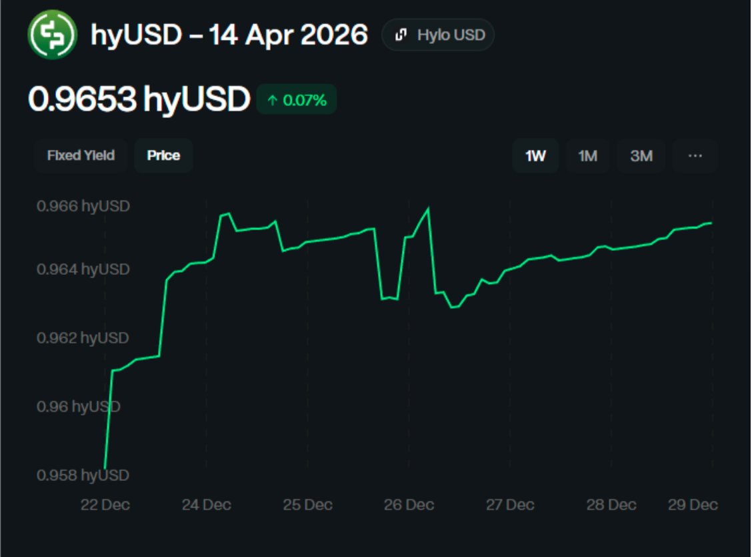Open the Hylo USD link badge

click(438, 35)
